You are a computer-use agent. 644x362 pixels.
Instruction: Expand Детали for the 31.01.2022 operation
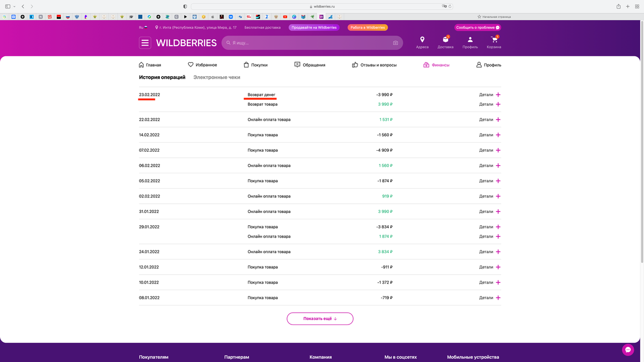pyautogui.click(x=489, y=211)
